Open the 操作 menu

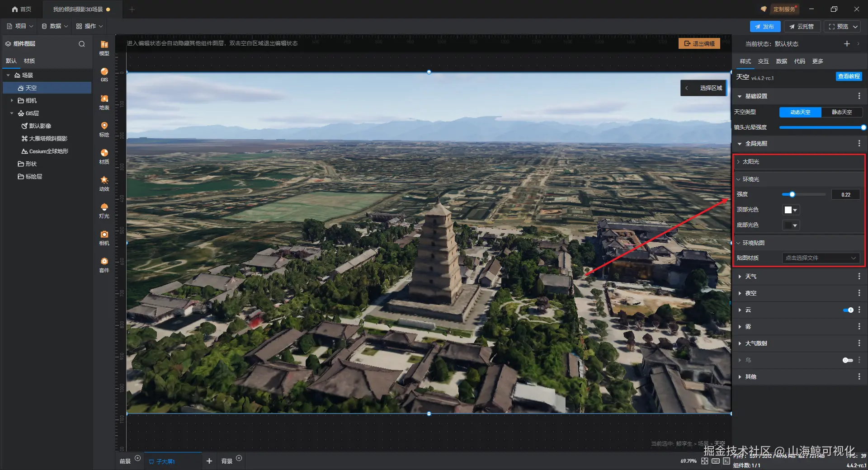point(90,26)
